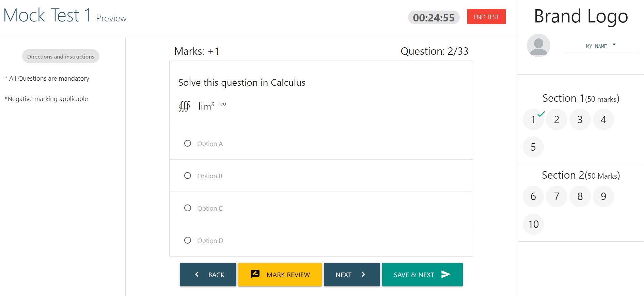Click the Brand Logo

pyautogui.click(x=581, y=16)
